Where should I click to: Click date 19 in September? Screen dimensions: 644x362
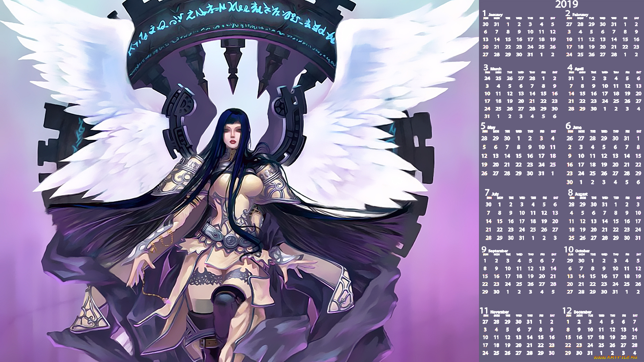530,277
